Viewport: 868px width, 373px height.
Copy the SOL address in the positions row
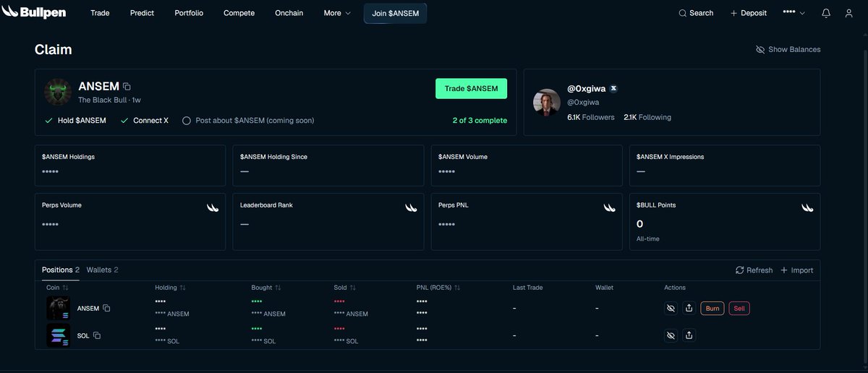97,335
